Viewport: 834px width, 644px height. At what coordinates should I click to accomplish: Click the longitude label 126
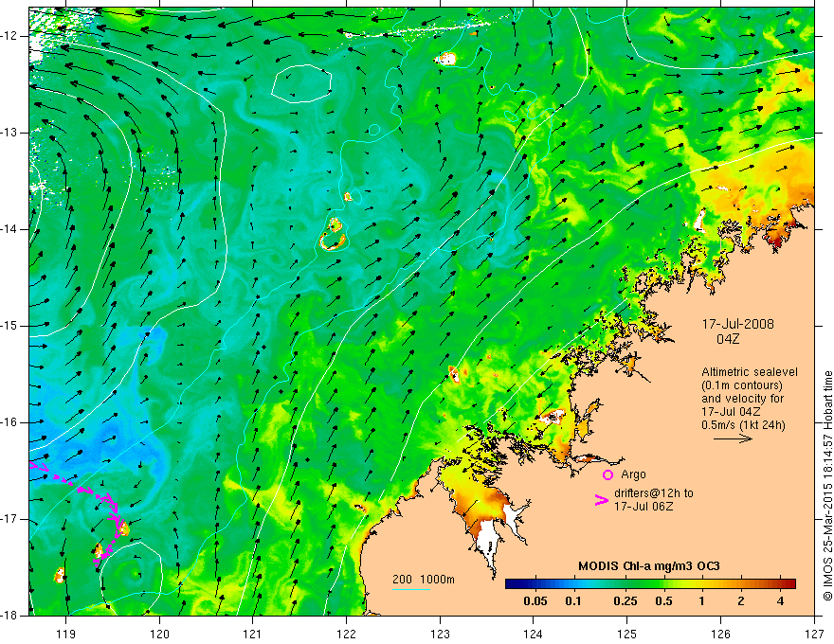click(720, 634)
